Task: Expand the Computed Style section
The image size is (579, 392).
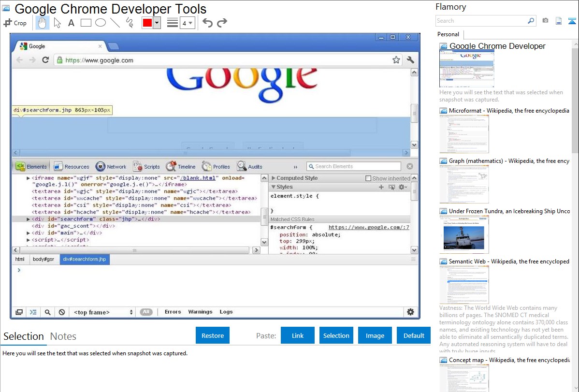Action: 274,178
